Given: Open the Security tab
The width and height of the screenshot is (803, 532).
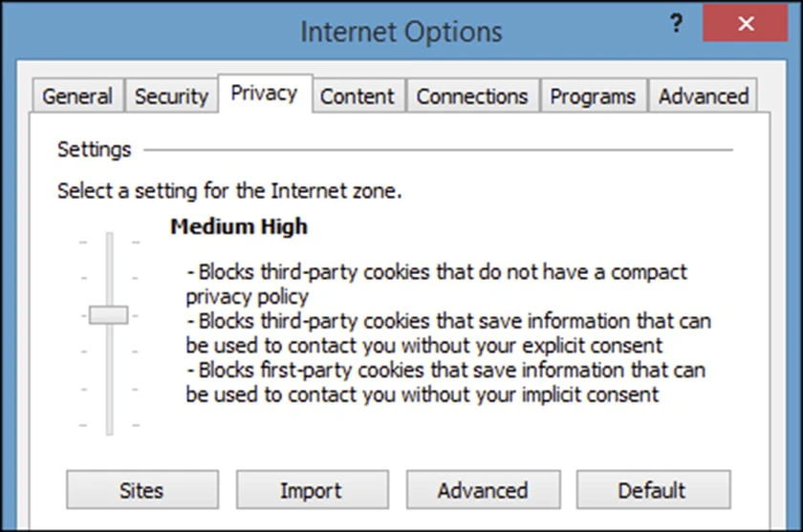Looking at the screenshot, I should 171,96.
